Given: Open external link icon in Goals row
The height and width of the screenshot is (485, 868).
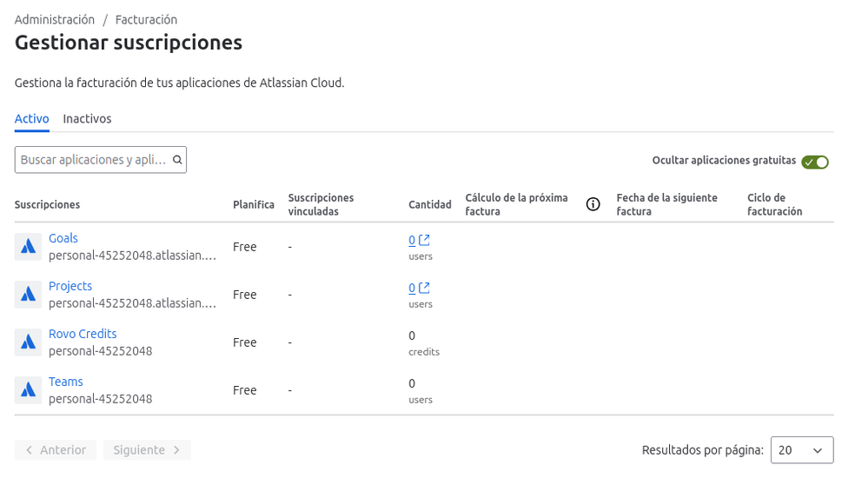Looking at the screenshot, I should pos(424,240).
